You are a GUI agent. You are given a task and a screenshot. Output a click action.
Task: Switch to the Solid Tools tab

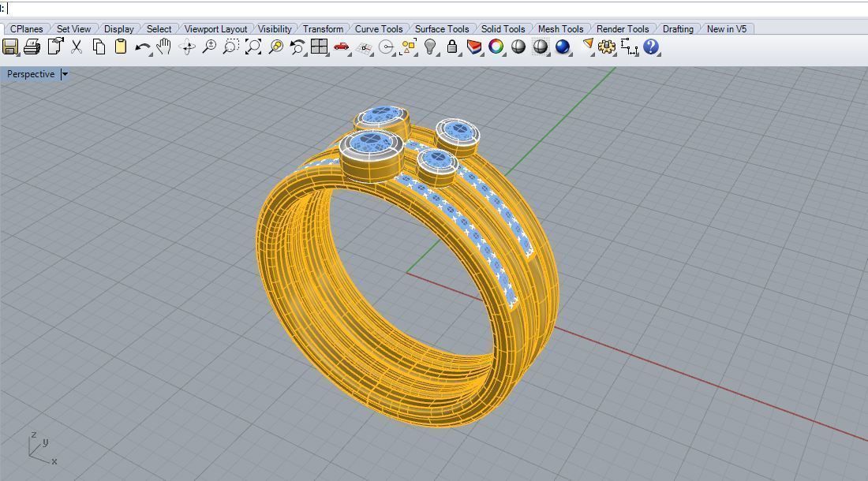[503, 28]
